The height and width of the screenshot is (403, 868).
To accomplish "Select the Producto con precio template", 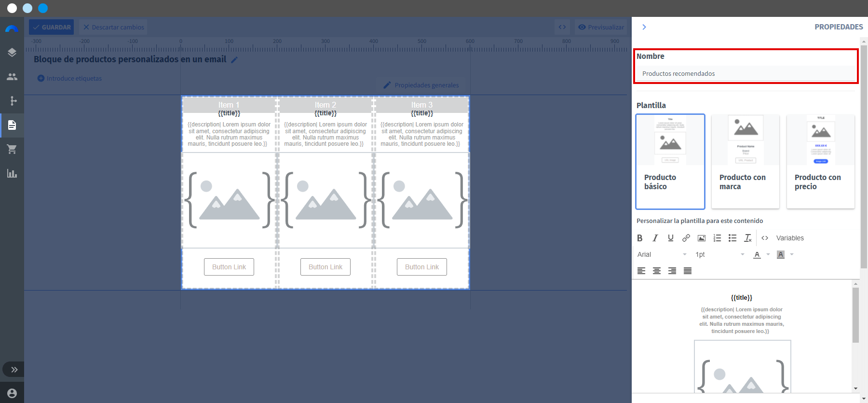I will point(821,162).
